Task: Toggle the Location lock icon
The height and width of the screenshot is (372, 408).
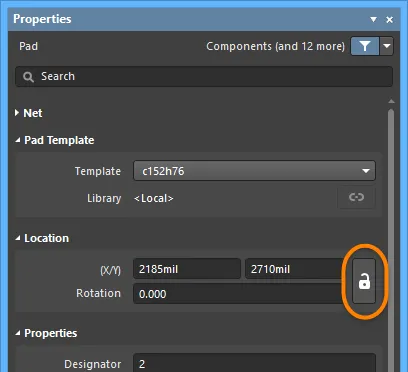Action: (x=364, y=281)
